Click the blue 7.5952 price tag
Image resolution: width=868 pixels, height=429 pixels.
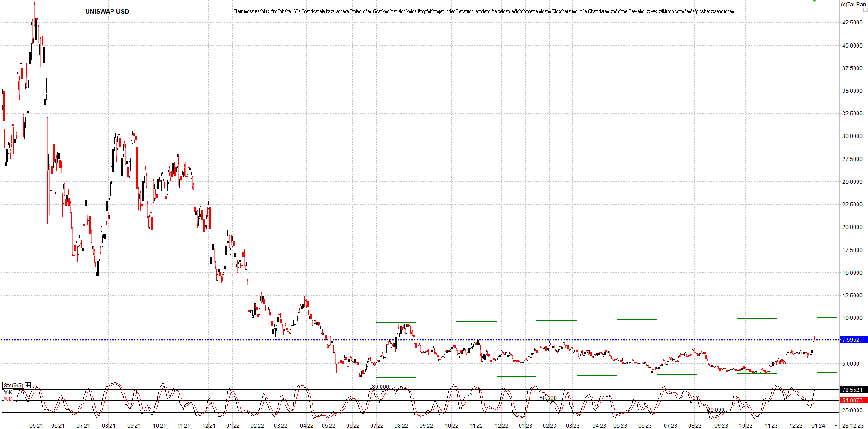coord(853,340)
